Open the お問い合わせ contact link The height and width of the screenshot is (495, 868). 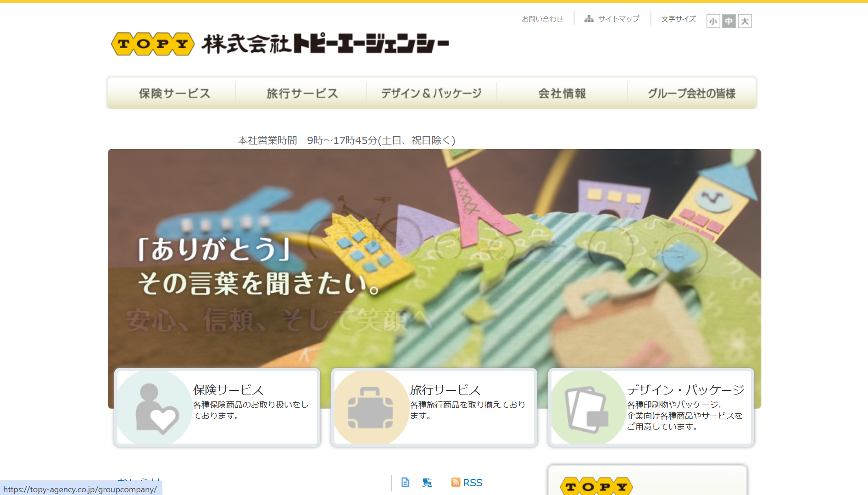[x=542, y=19]
